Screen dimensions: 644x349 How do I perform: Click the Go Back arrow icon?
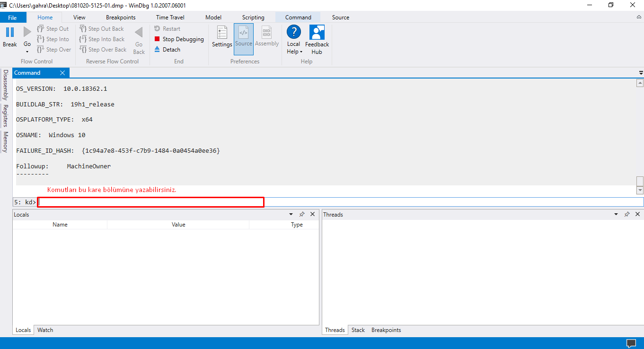pyautogui.click(x=139, y=32)
